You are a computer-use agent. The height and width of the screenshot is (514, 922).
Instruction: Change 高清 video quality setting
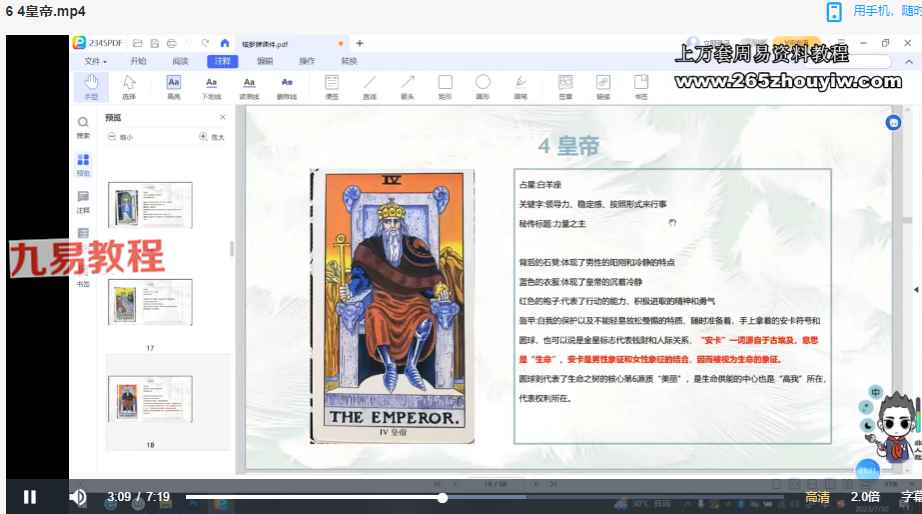(817, 497)
